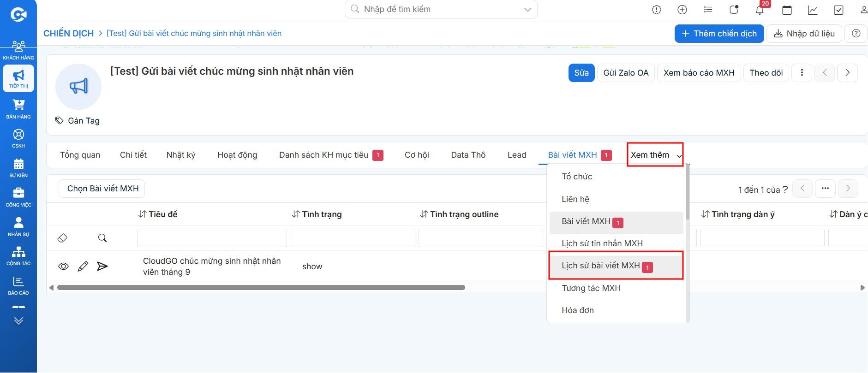Viewport: 868px width, 373px height.
Task: Open the Cộng tác module
Action: click(18, 256)
